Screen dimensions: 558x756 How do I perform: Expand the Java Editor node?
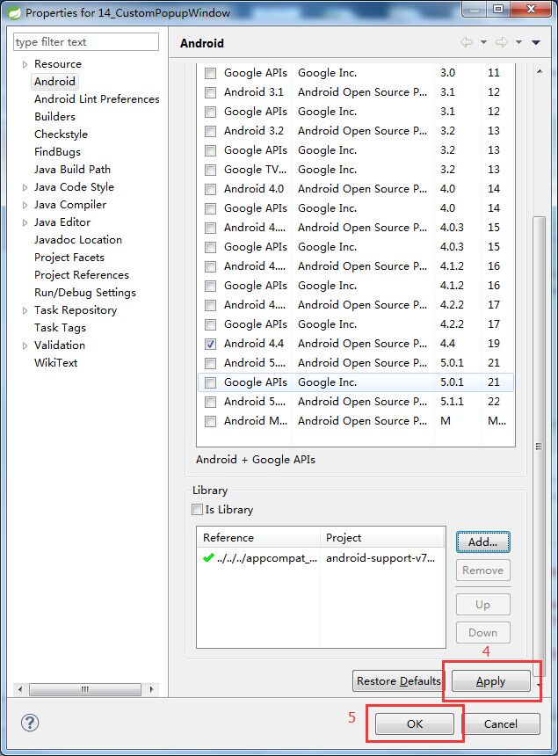(25, 222)
